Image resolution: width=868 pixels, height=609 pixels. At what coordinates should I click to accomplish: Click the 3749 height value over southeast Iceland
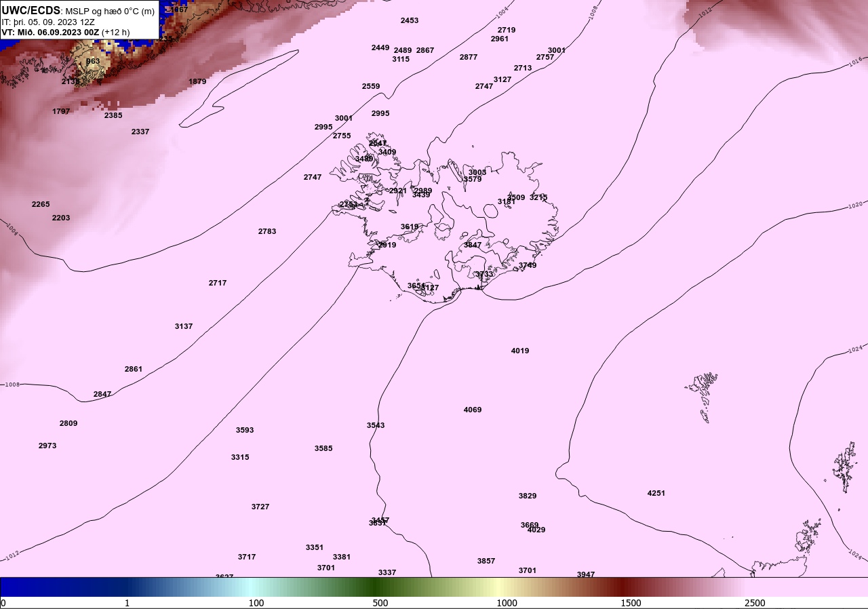pyautogui.click(x=528, y=265)
